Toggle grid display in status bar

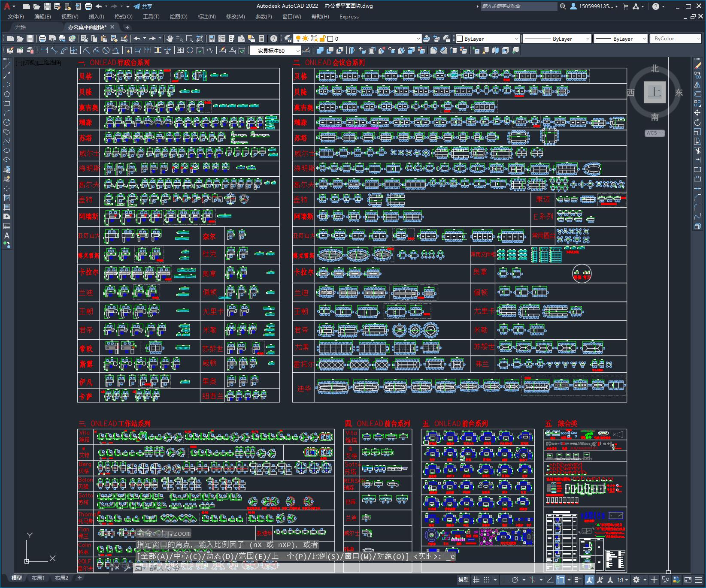tap(476, 580)
